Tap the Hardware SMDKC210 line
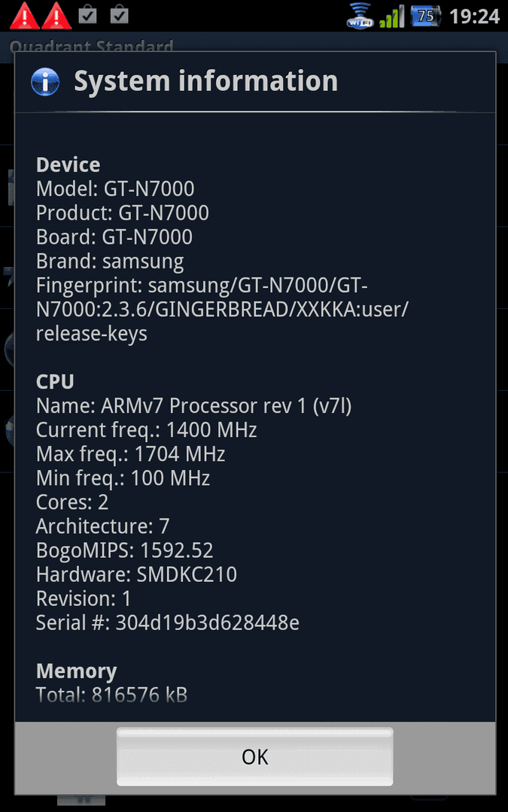The width and height of the screenshot is (508, 812). (x=136, y=574)
